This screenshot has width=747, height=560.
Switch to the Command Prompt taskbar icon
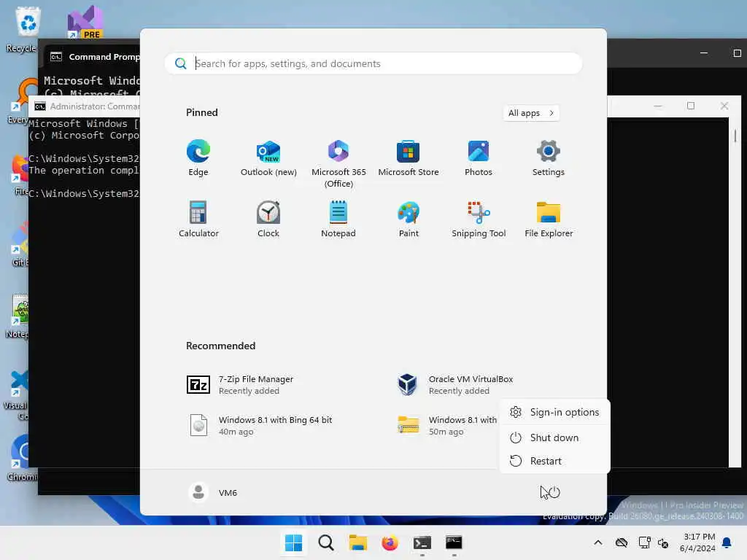click(454, 542)
